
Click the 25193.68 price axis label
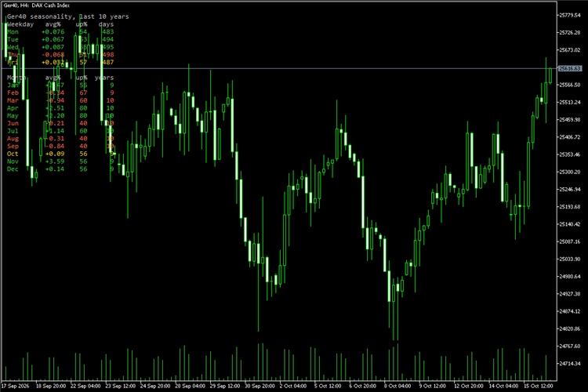pos(570,207)
